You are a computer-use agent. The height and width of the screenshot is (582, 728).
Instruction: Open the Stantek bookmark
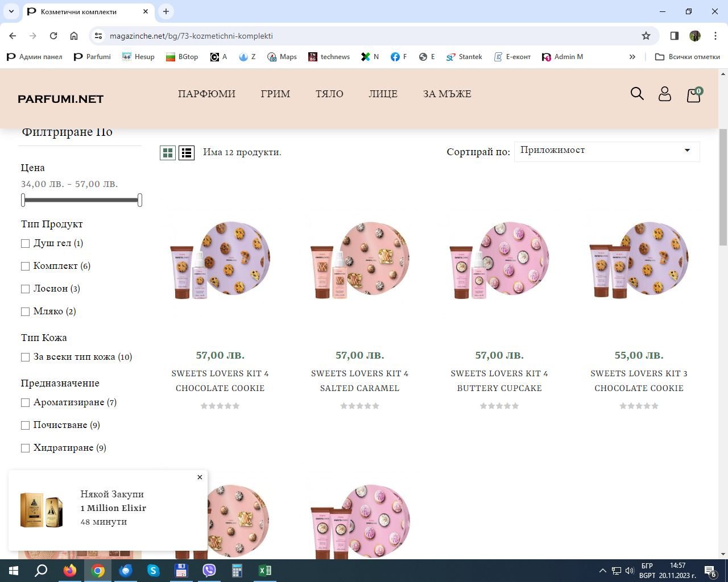point(464,57)
